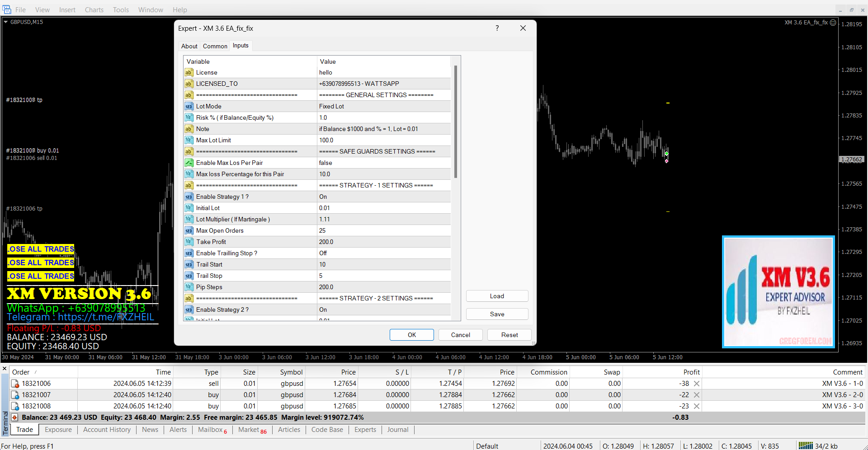Screen dimensions: 868x450
Task: Open the Charts menu
Action: click(94, 9)
